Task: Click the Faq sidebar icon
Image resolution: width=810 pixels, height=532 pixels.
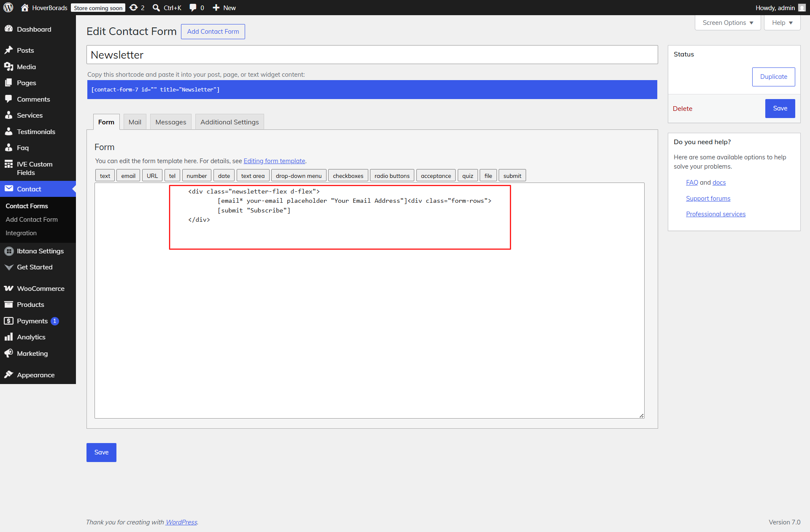Action: pyautogui.click(x=8, y=148)
